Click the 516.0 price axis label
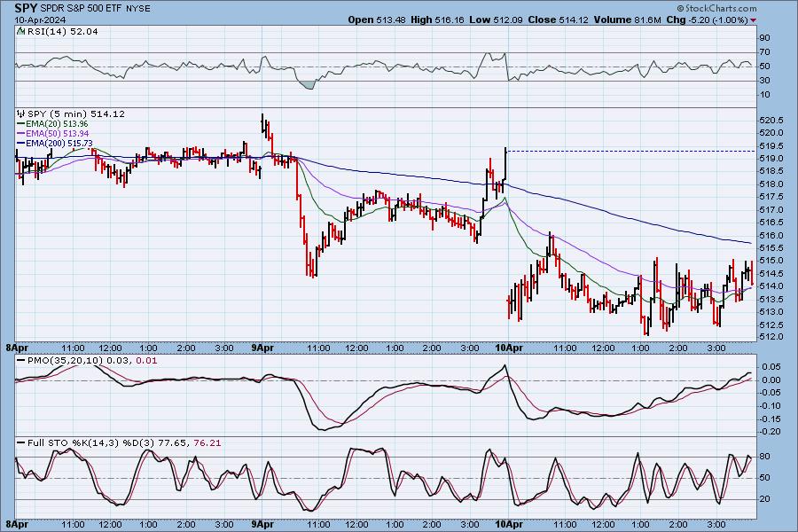Screen dimensions: 798x532 [x=771, y=236]
